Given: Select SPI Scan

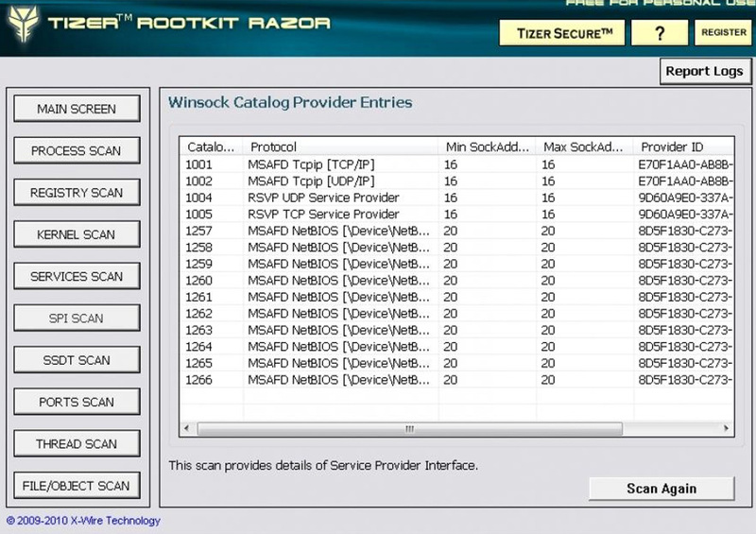Looking at the screenshot, I should (77, 319).
